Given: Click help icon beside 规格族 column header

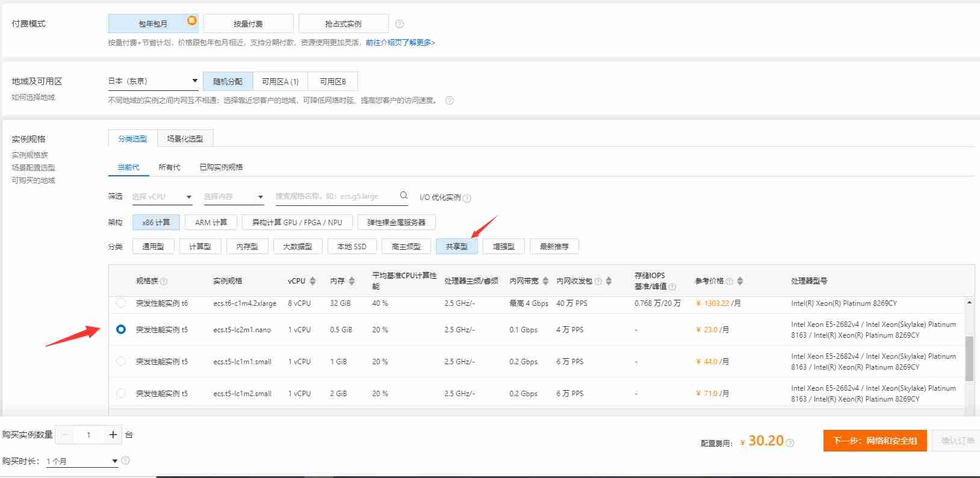Looking at the screenshot, I should tap(164, 282).
